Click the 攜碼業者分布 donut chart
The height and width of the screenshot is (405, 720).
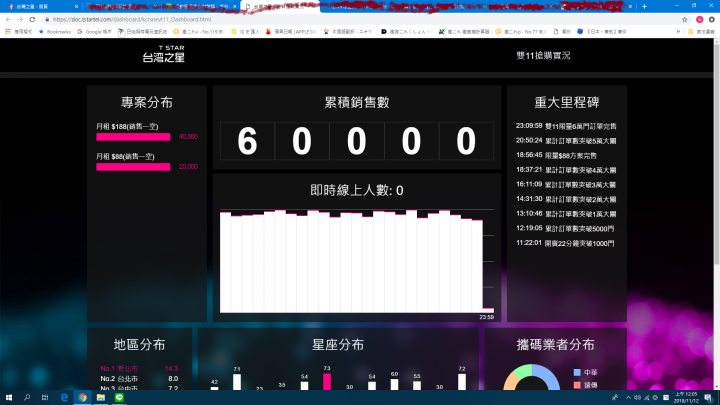(532, 377)
